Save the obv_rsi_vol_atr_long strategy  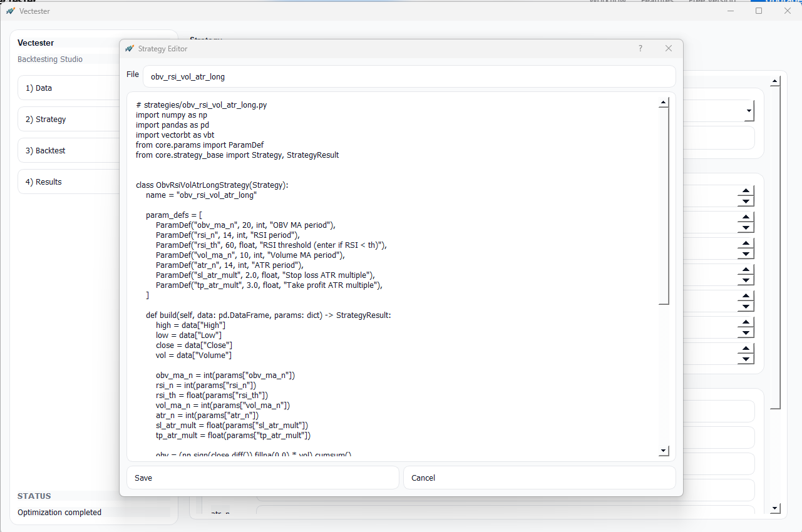click(x=262, y=478)
